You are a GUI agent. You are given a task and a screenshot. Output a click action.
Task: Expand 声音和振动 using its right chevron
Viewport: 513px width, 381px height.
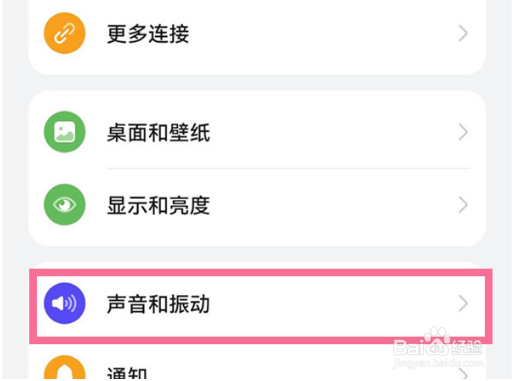pyautogui.click(x=463, y=303)
